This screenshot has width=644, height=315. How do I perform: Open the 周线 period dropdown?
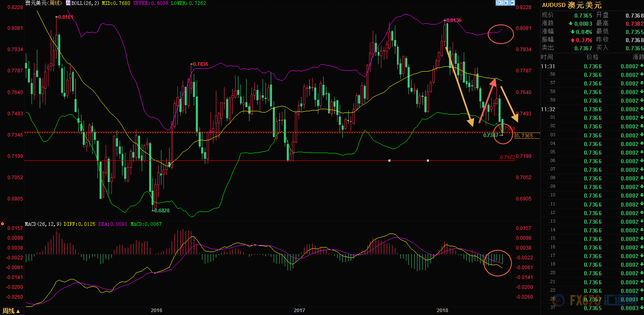[x=11, y=311]
